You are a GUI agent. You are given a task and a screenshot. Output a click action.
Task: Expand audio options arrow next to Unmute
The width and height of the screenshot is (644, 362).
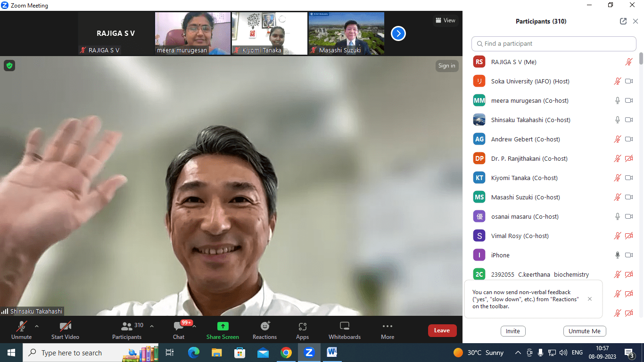point(37,326)
